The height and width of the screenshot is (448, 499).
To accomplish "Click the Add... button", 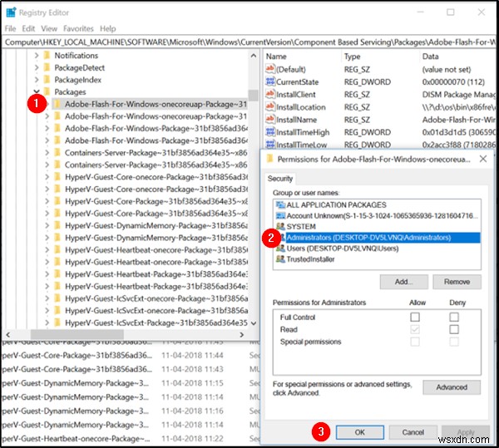I will (x=403, y=282).
